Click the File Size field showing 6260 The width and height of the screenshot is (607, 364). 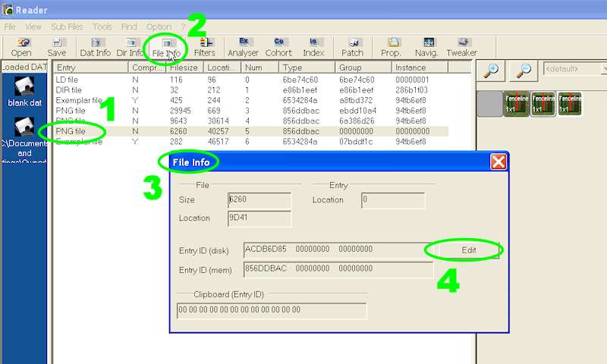tap(259, 200)
